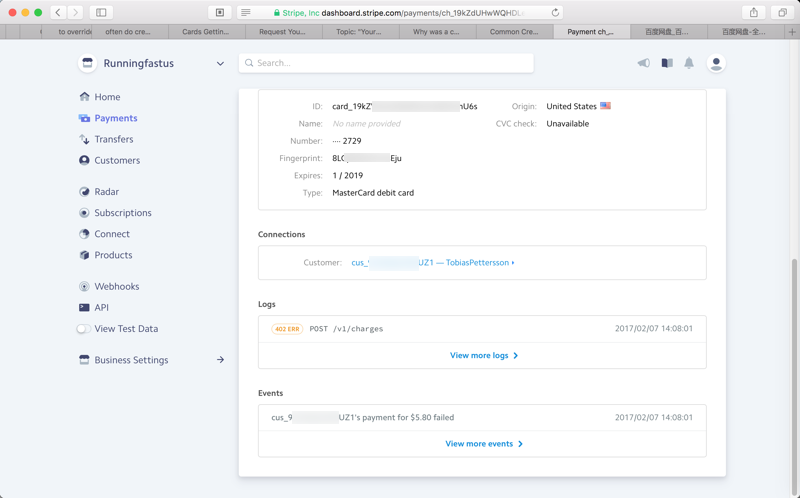
Task: Expand View more events
Action: coord(484,444)
